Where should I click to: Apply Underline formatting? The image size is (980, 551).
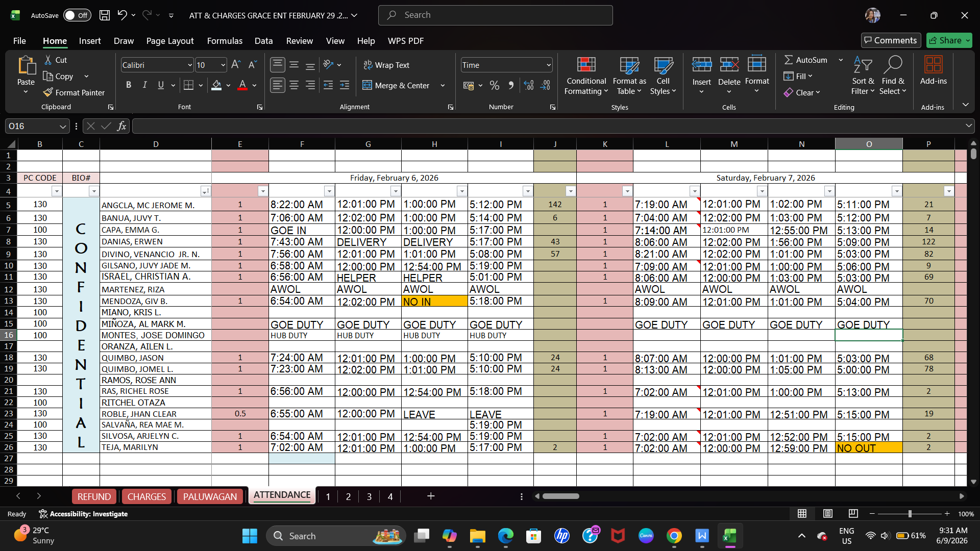pyautogui.click(x=161, y=85)
